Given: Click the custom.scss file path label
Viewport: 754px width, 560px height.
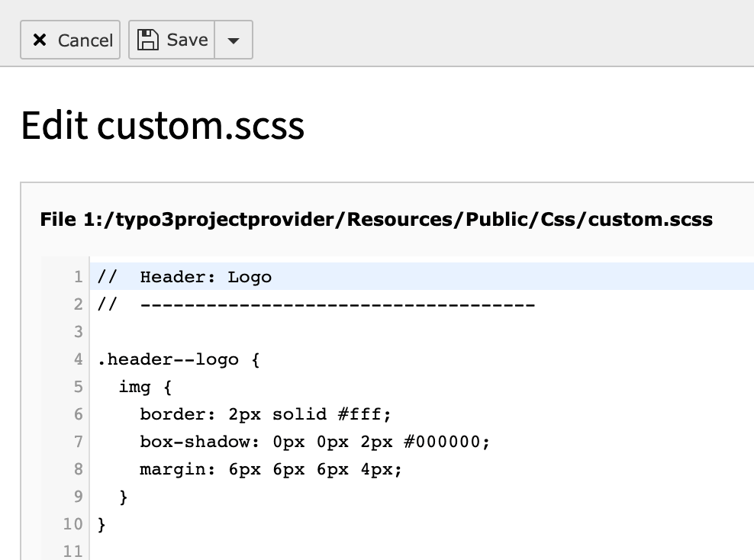Looking at the screenshot, I should tap(376, 220).
